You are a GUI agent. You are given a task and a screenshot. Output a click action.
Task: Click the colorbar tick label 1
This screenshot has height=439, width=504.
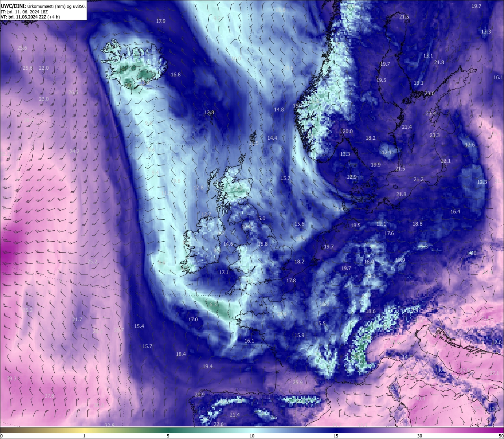[x=84, y=436]
